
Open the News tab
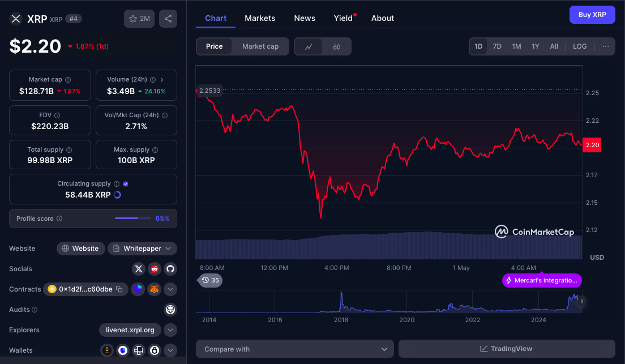coord(305,18)
